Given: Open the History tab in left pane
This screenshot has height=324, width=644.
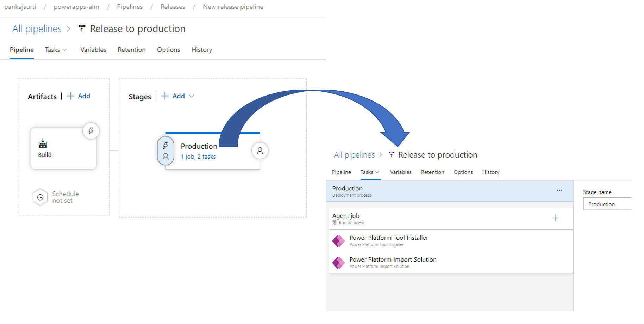Looking at the screenshot, I should pos(202,50).
